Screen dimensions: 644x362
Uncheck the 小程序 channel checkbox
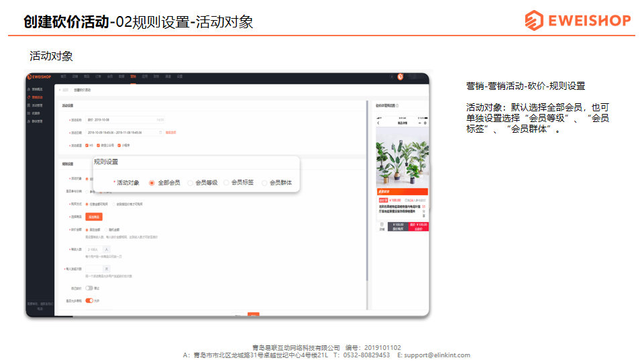coord(119,145)
